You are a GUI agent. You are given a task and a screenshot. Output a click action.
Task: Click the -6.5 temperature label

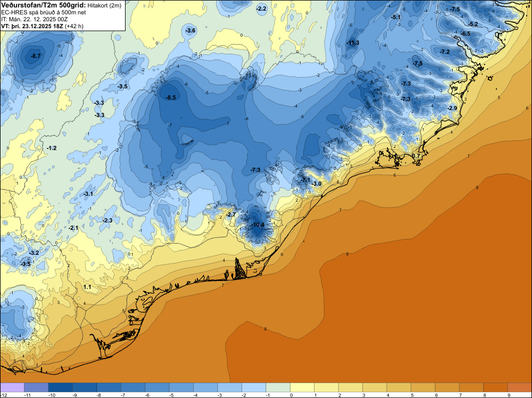click(x=466, y=34)
